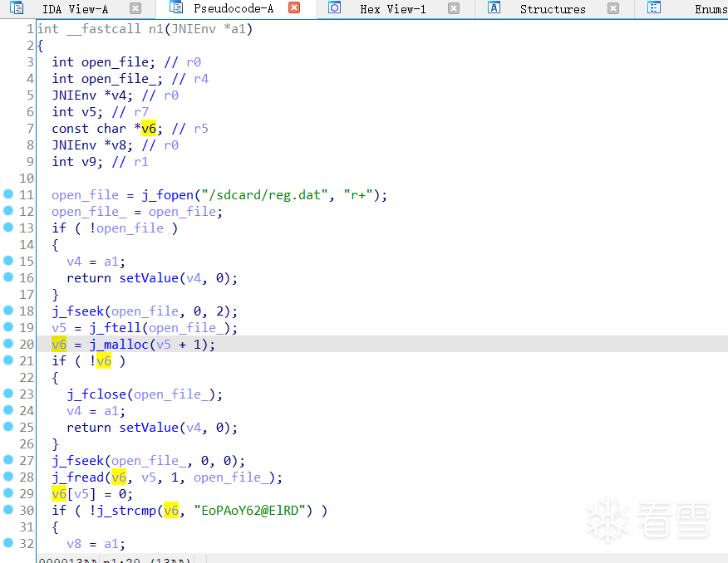
Task: Select the "EoPAoY62@ElRD" string
Action: (x=250, y=511)
